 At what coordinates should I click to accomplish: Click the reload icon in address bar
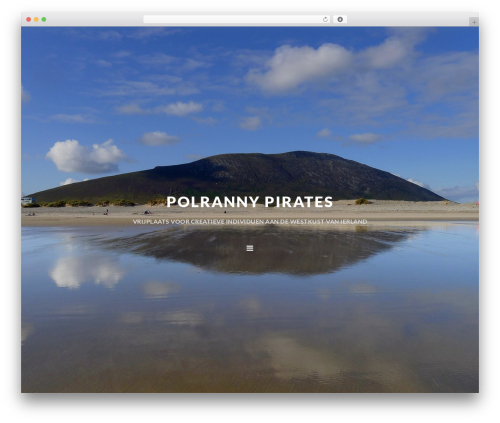[325, 19]
